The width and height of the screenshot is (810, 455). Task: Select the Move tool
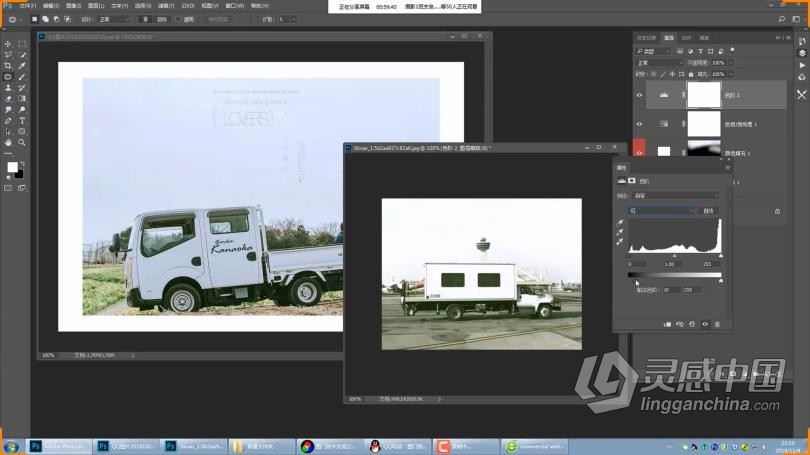point(8,44)
